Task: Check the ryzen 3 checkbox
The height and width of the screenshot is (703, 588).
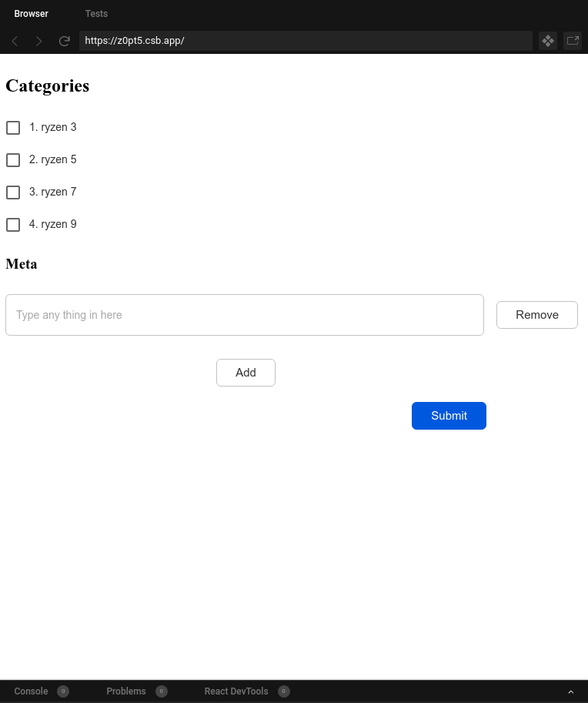Action: (13, 128)
